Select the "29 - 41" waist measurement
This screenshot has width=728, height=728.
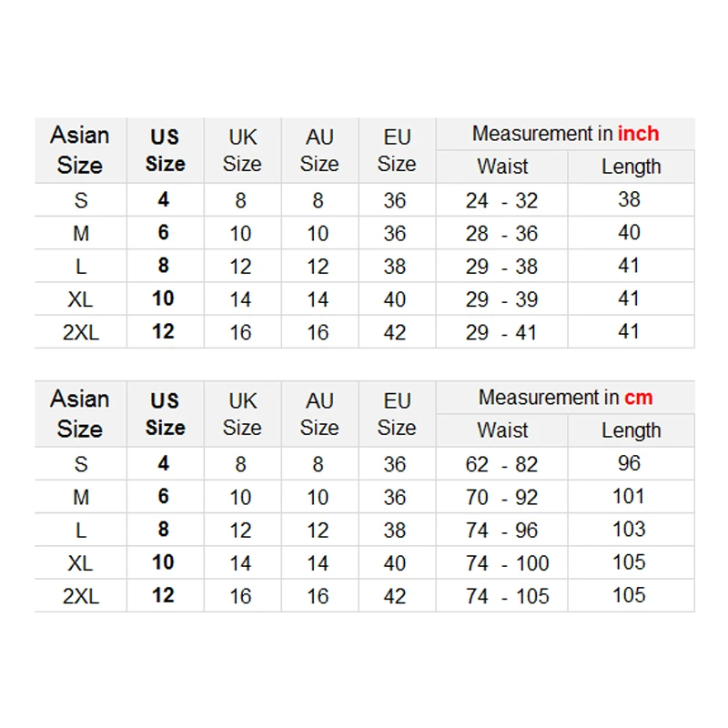coord(501,332)
